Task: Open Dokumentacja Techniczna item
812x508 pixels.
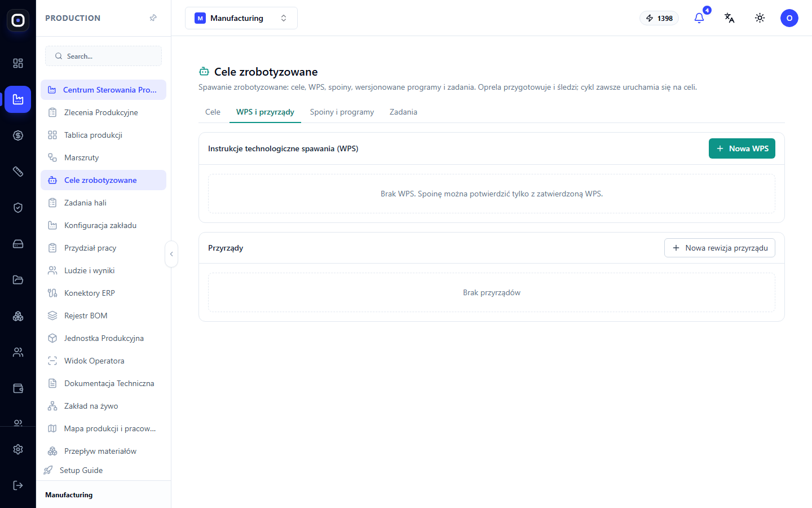Action: pos(103,383)
